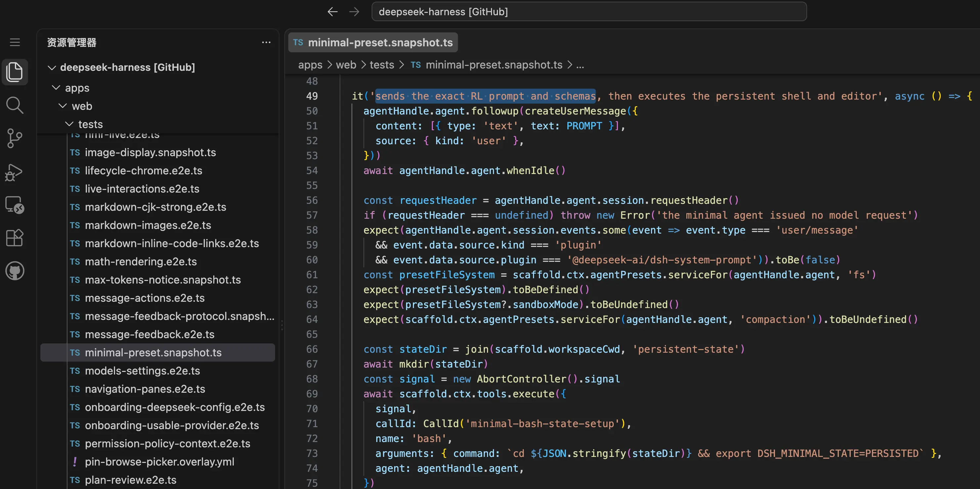Open the hamburger menu icon
This screenshot has width=980, height=489.
point(15,42)
